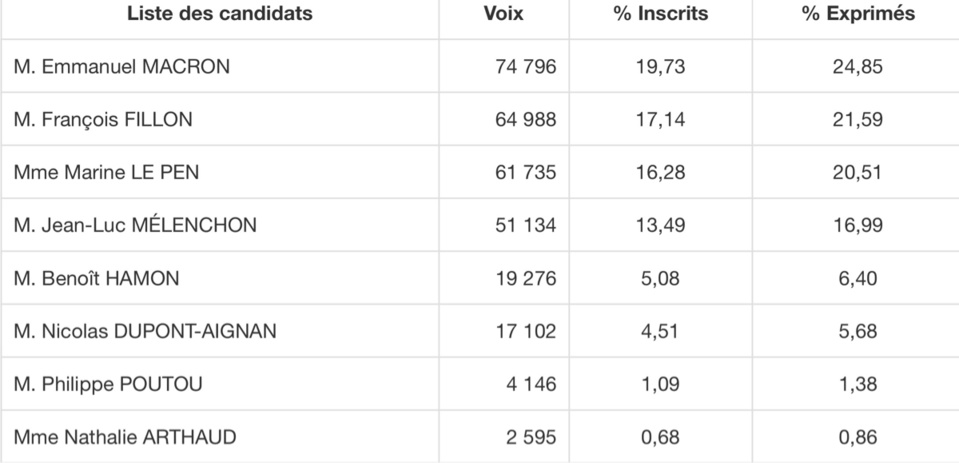
Task: Click Dupont-Aignan's 17 102 vote count
Action: coord(525,332)
